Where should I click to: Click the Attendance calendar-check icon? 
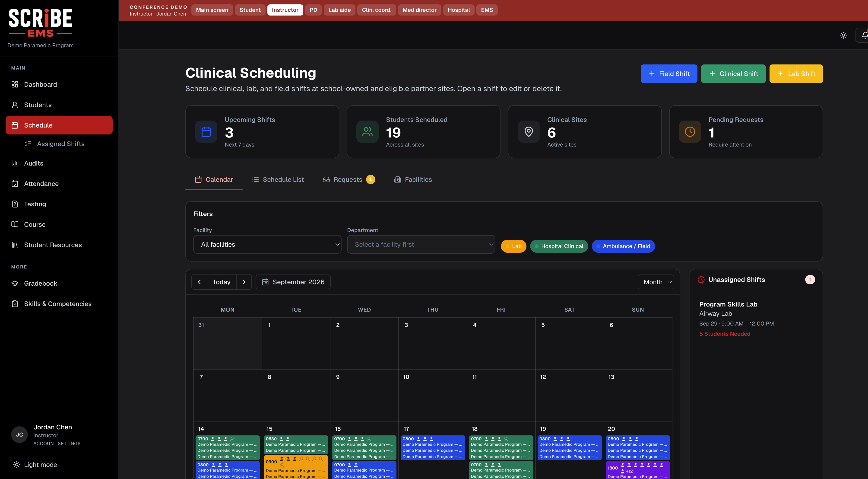point(15,184)
